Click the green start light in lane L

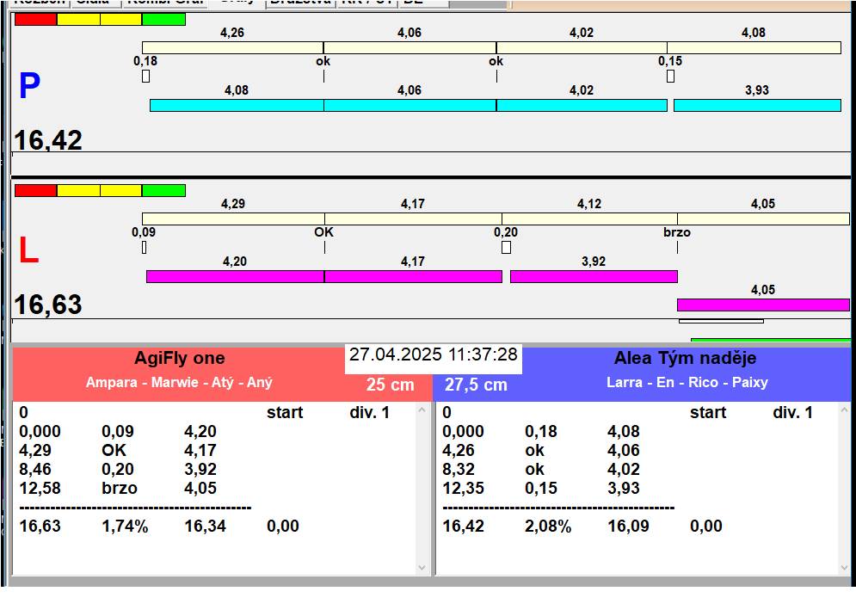point(163,190)
